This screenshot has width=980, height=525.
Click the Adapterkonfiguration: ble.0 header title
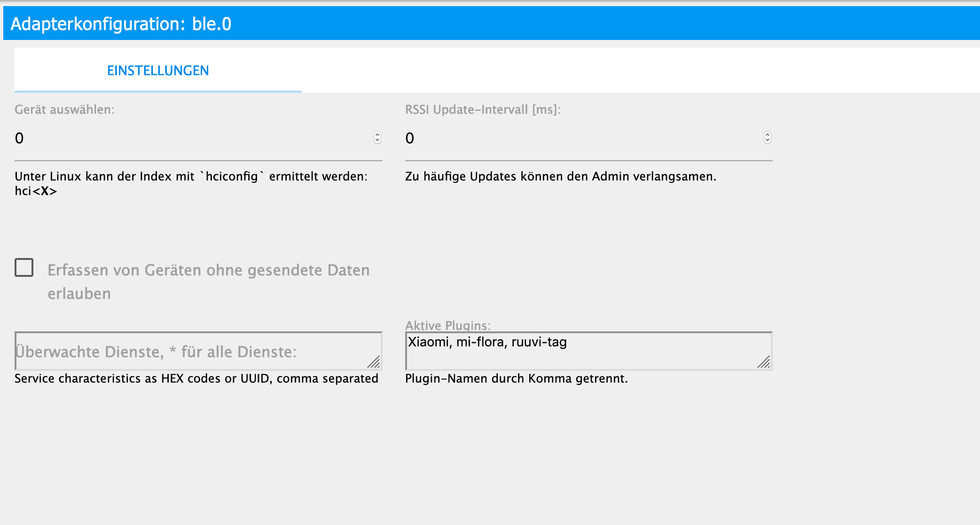121,24
